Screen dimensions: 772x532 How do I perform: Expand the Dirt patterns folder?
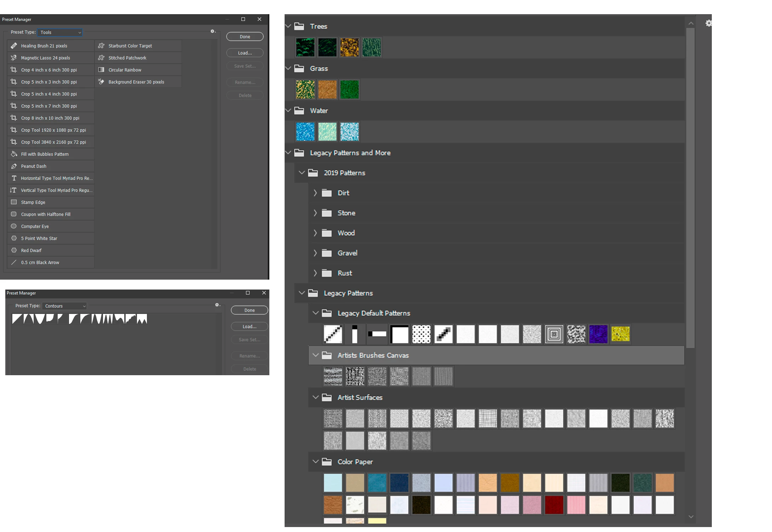pos(315,193)
